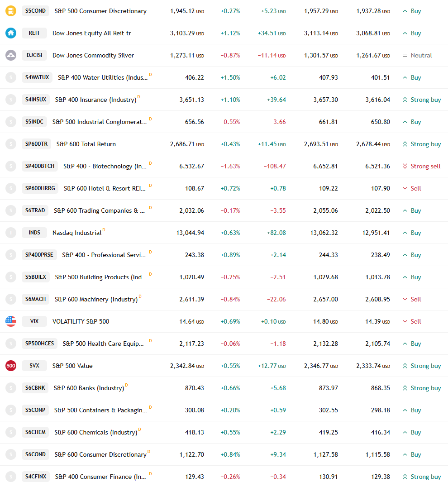The image size is (448, 487).
Task: Open S&P 600 Machinery (Industry) link
Action: click(x=96, y=299)
